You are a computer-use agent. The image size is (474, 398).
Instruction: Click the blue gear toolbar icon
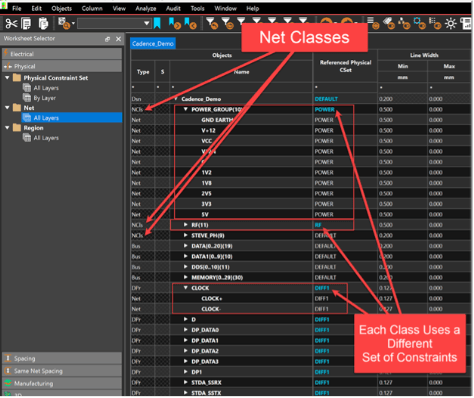point(419,23)
